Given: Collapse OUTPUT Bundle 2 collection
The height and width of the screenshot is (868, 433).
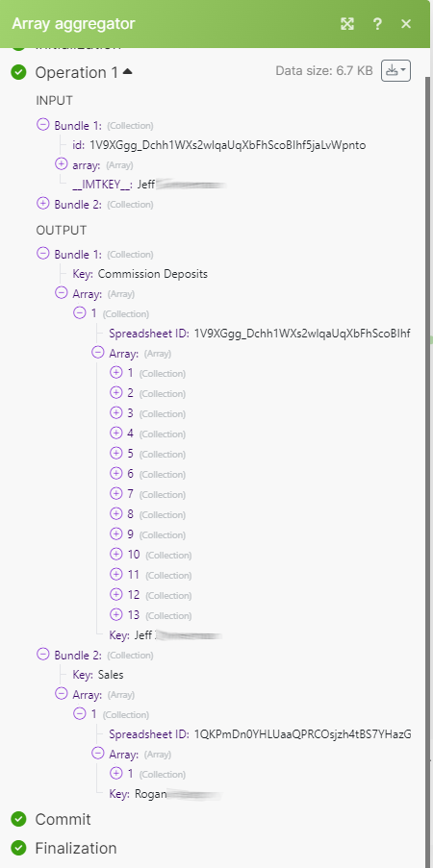Looking at the screenshot, I should click(42, 655).
